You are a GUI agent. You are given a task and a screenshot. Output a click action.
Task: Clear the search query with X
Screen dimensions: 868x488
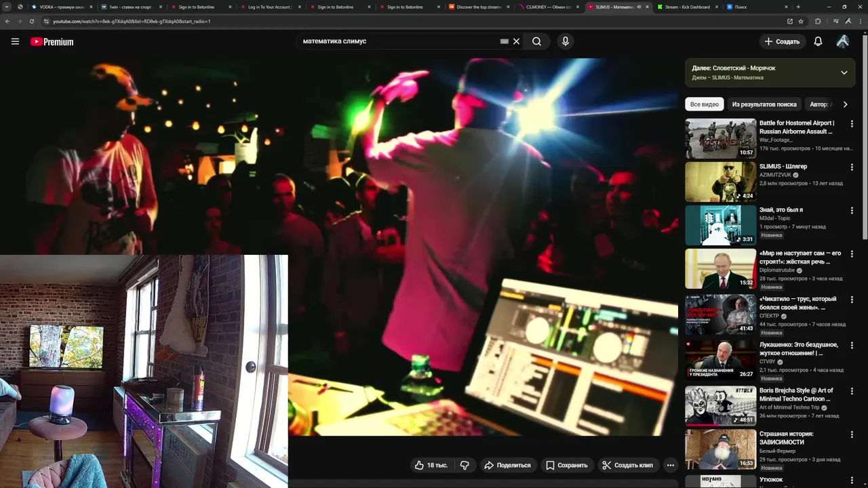click(516, 41)
